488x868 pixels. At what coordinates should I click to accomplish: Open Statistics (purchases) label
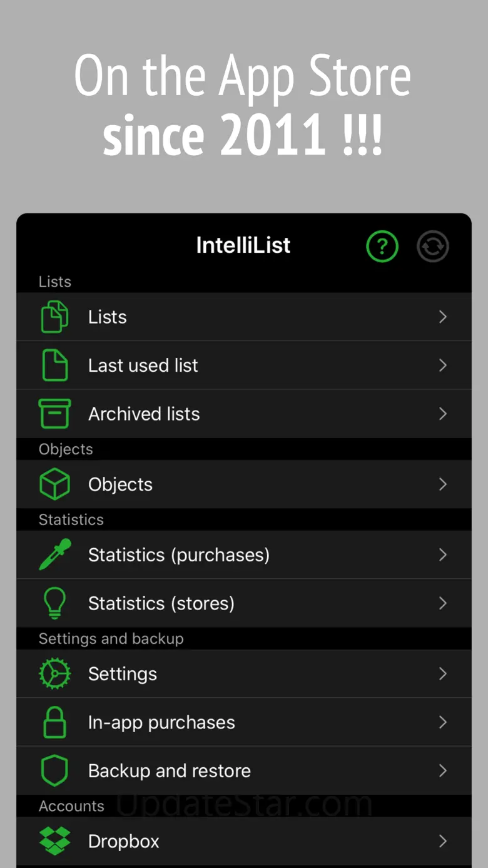coord(178,555)
